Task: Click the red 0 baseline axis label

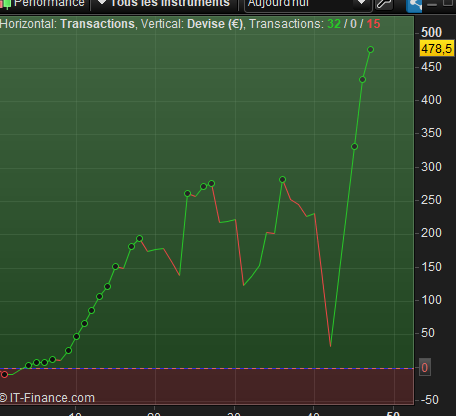Action: point(425,368)
